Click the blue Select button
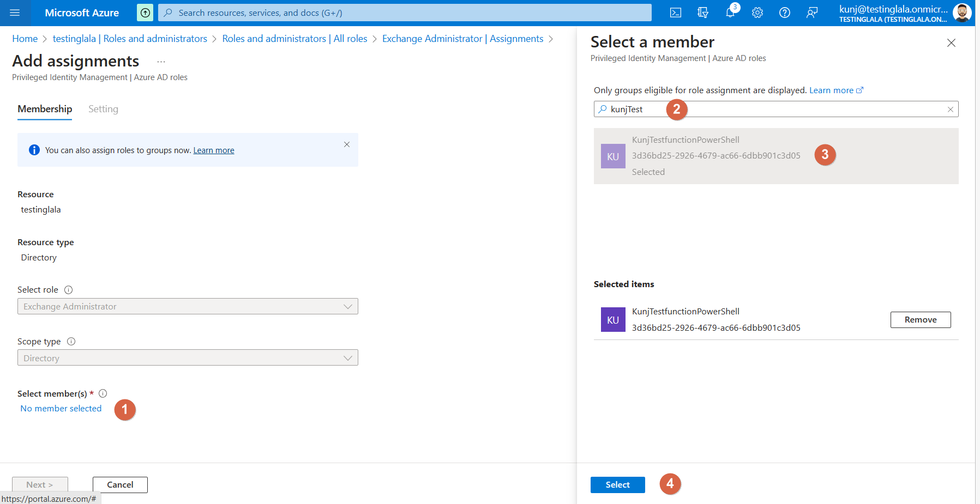The image size is (980, 504). tap(617, 484)
